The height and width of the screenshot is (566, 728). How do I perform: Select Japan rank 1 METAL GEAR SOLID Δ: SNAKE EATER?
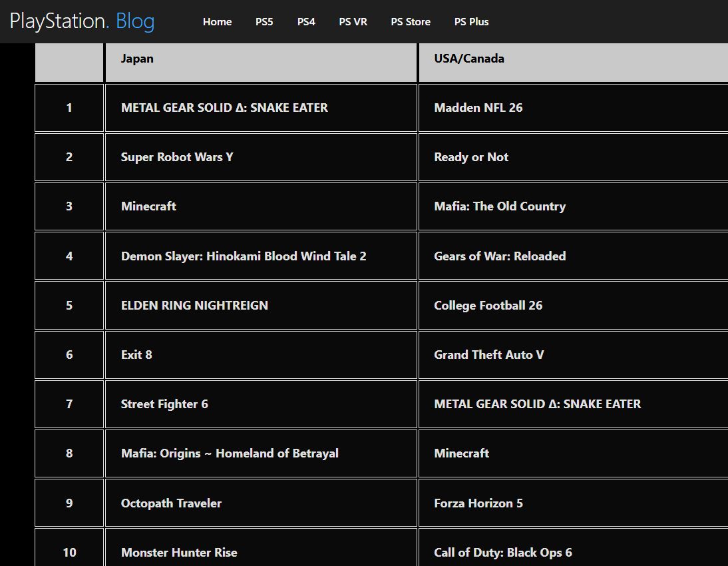tap(261, 108)
